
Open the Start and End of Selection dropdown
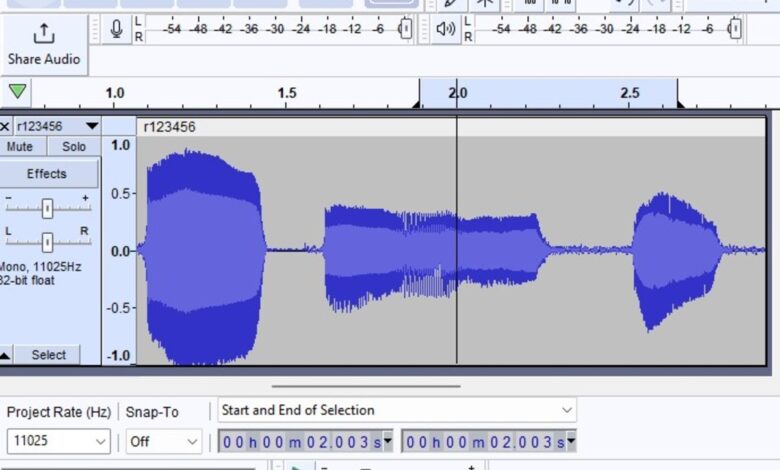pyautogui.click(x=397, y=410)
